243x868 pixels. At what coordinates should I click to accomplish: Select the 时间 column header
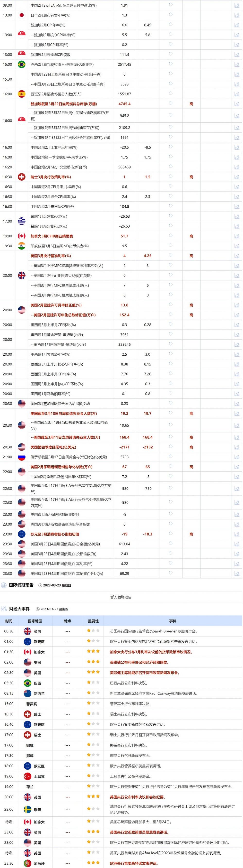click(x=9, y=621)
